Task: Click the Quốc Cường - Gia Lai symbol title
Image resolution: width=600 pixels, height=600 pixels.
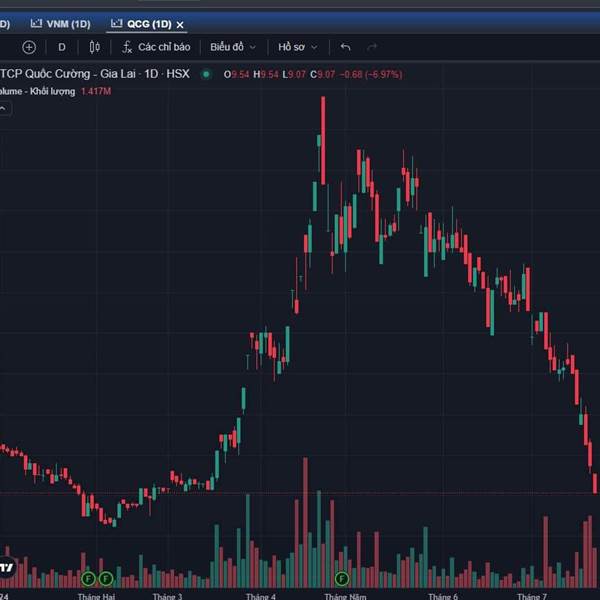Action: (x=95, y=74)
